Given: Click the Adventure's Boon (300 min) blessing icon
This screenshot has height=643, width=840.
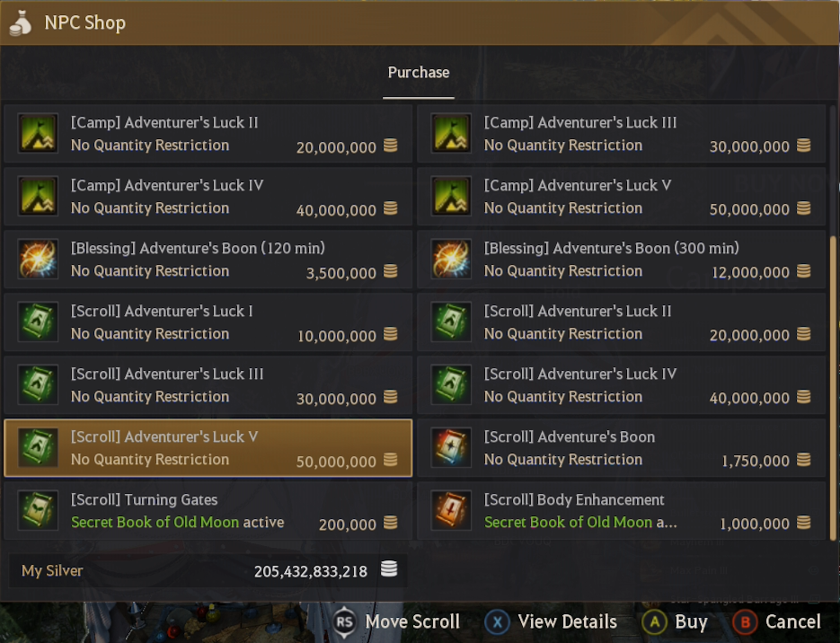Looking at the screenshot, I should (451, 260).
